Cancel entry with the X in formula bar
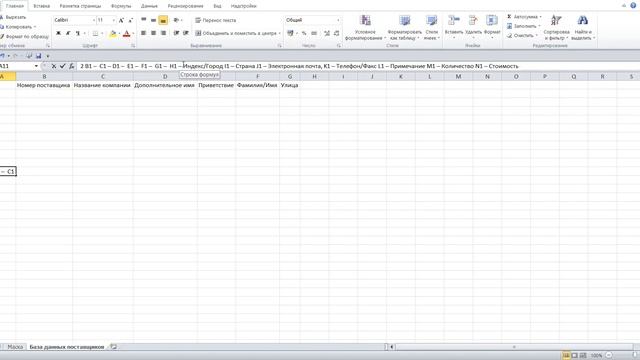Screen dimensions: 640x360 pos(53,66)
